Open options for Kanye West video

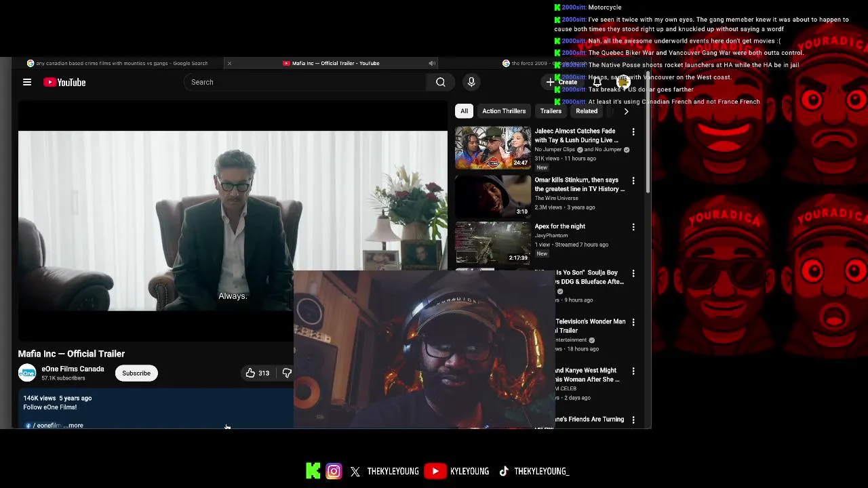[x=633, y=371]
